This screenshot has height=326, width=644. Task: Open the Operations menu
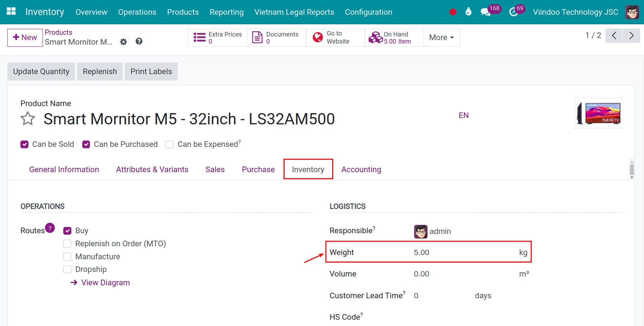[x=137, y=12]
